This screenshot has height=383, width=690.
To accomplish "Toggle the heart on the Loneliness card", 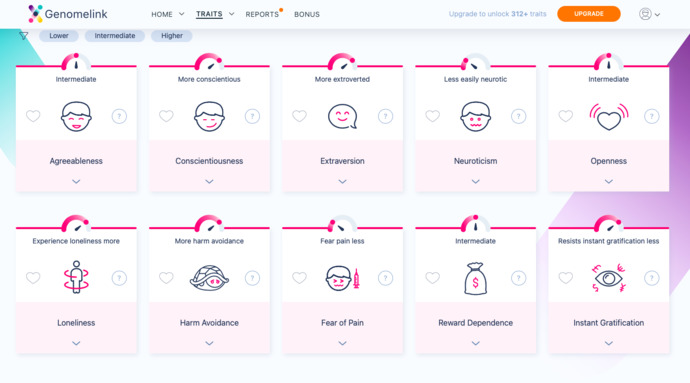I will (33, 278).
